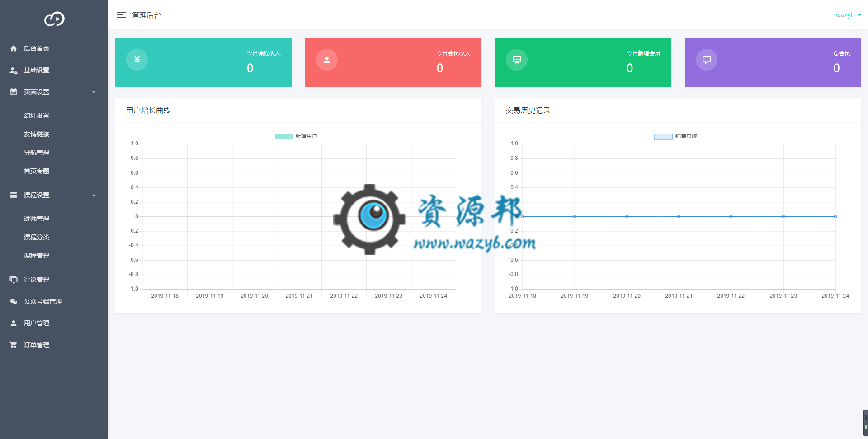
Task: Click the list icon beside 课程设置
Action: pyautogui.click(x=14, y=195)
